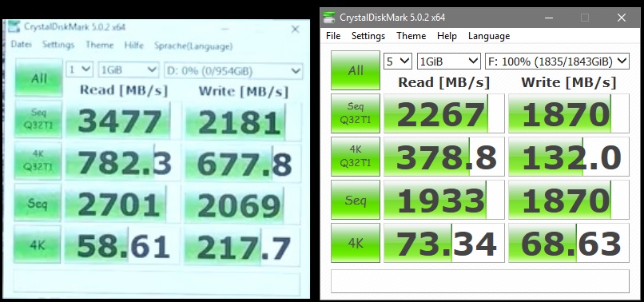644x302 pixels.
Task: Run 4K Q32T1 test in left window
Action: pyautogui.click(x=38, y=161)
